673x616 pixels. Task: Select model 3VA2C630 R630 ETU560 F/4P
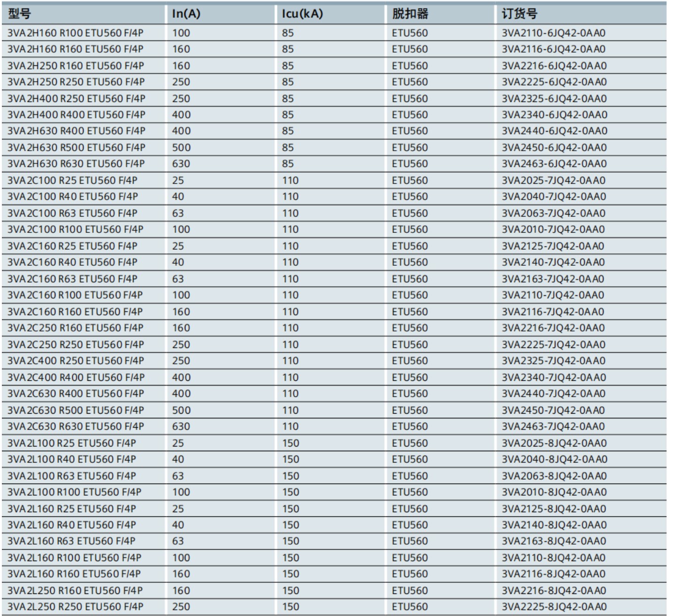(76, 426)
